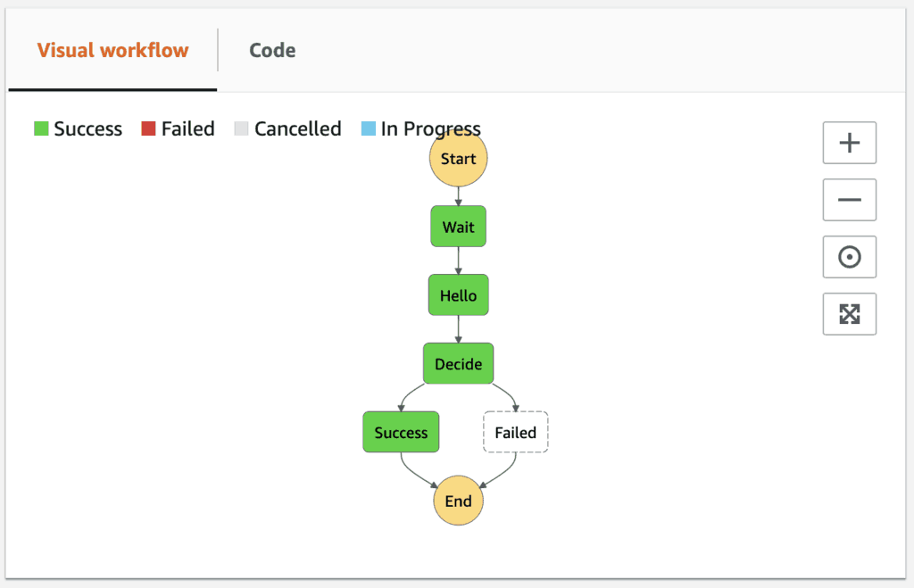This screenshot has width=914, height=588.
Task: Center the workflow graph view
Action: coord(849,257)
